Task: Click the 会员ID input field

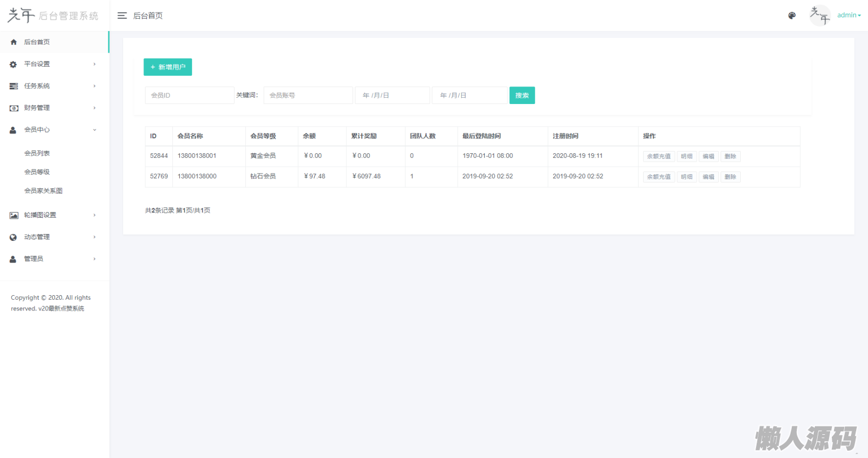Action: (x=189, y=96)
